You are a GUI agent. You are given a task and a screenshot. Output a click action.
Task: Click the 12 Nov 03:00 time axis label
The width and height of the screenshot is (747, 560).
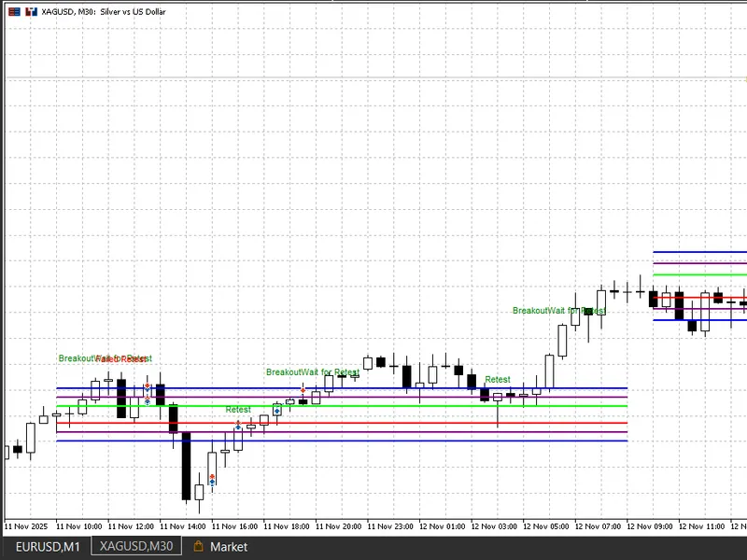click(x=495, y=526)
